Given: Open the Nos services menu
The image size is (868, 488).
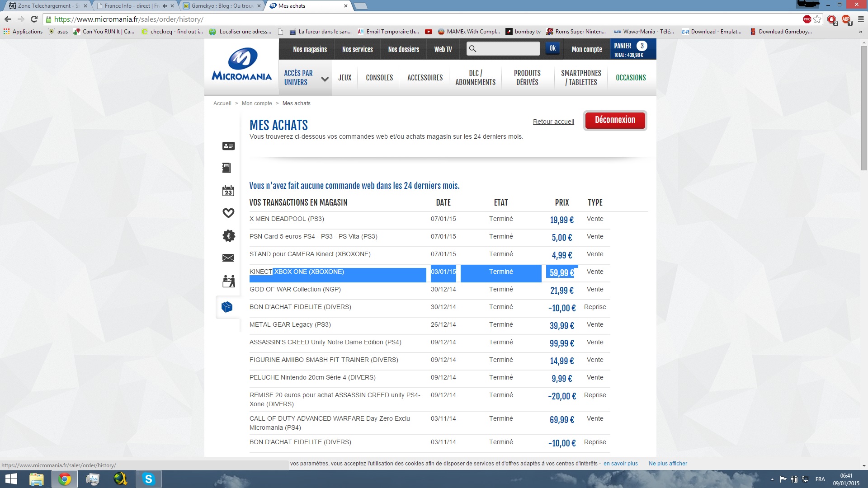Looking at the screenshot, I should [358, 49].
